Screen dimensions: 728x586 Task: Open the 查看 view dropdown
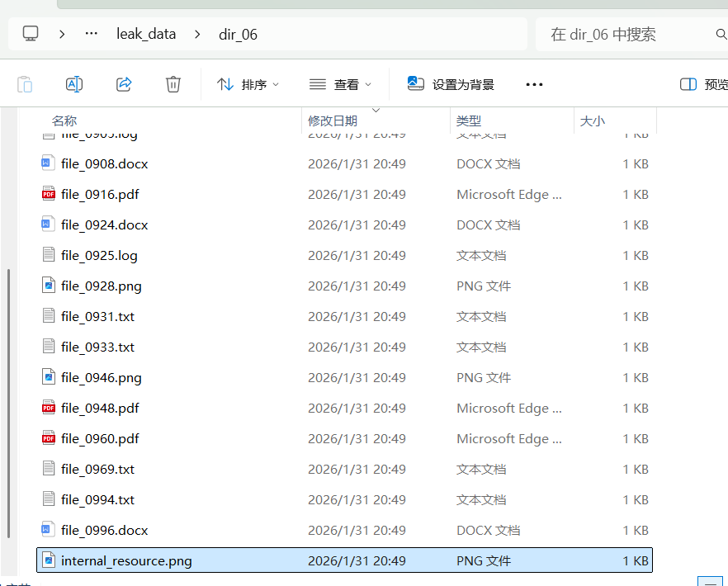coord(340,84)
